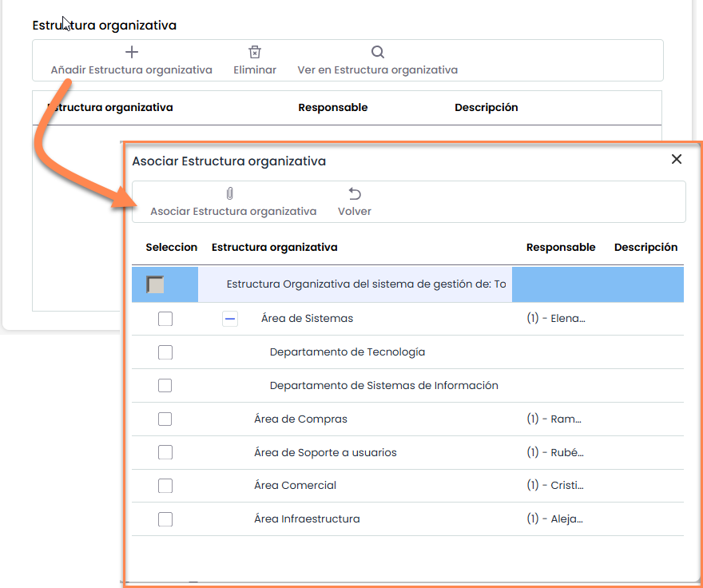Click the magnifier icon above Ver en Estructura organizativa
This screenshot has width=703, height=588.
pyautogui.click(x=378, y=52)
